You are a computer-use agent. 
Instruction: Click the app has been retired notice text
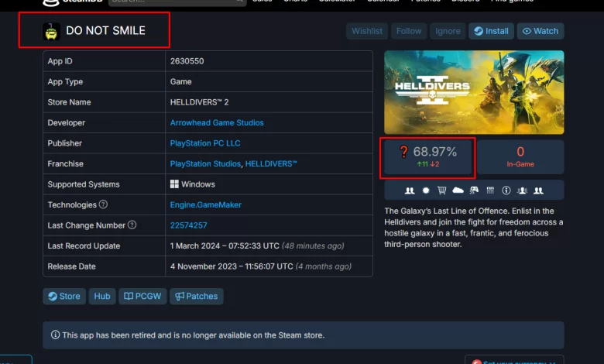pos(194,335)
